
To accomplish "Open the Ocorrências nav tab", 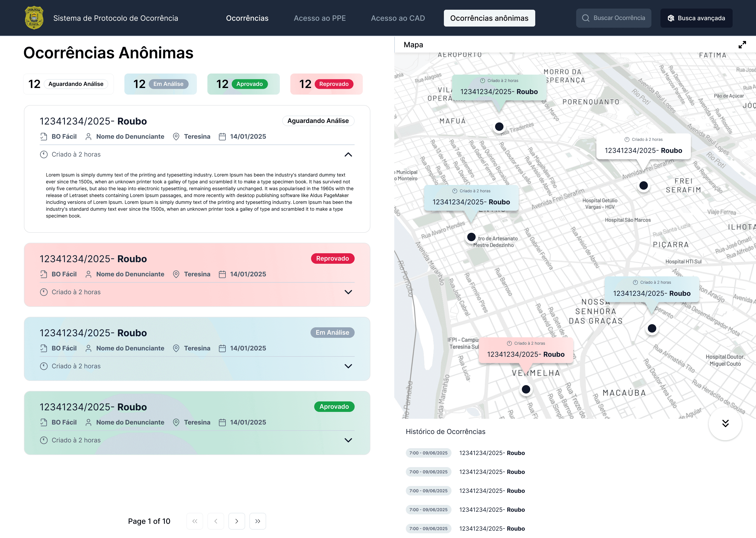I will click(247, 18).
